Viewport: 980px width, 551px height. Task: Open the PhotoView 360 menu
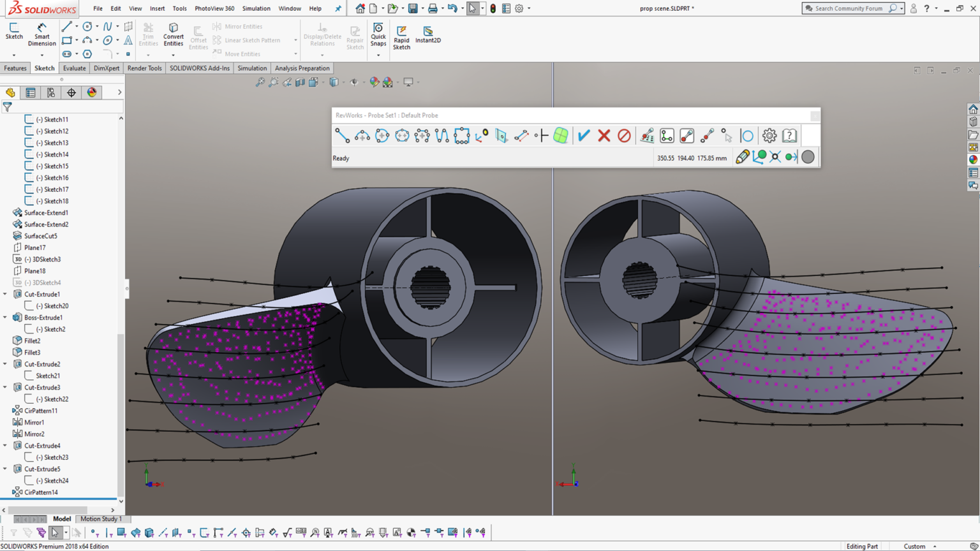pos(214,8)
